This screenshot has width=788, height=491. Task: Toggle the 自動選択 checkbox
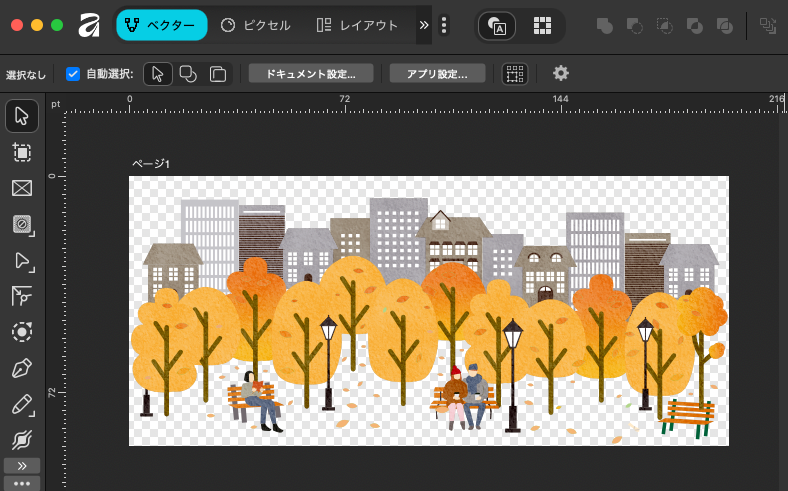pyautogui.click(x=73, y=73)
